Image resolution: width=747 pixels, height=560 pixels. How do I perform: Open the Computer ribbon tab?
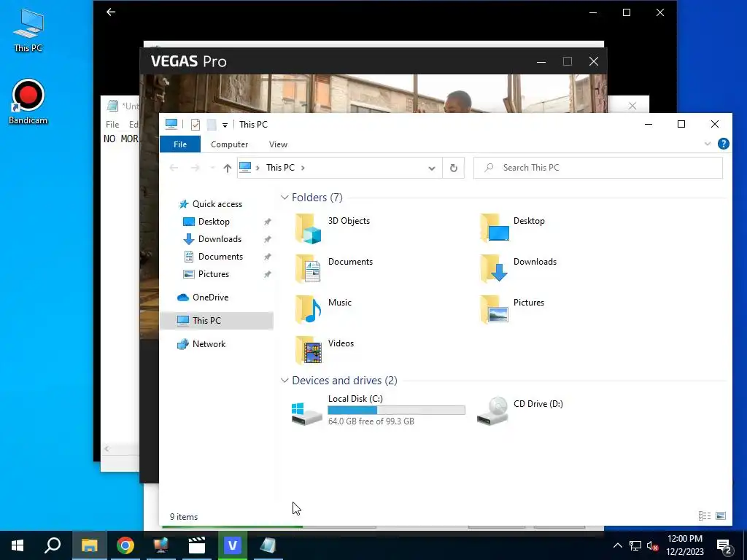click(230, 144)
